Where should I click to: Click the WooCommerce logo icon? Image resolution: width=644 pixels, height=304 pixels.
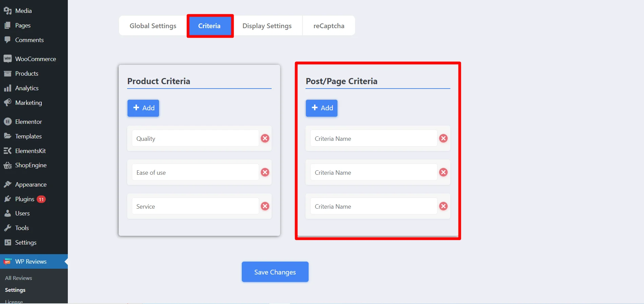[x=7, y=59]
